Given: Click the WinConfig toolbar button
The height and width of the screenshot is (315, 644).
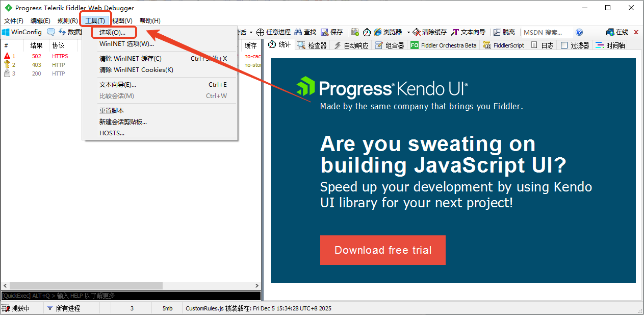Looking at the screenshot, I should [x=22, y=32].
